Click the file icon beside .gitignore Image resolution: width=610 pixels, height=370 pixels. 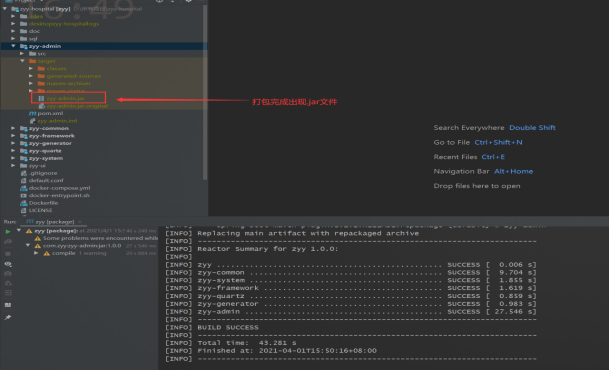point(24,173)
